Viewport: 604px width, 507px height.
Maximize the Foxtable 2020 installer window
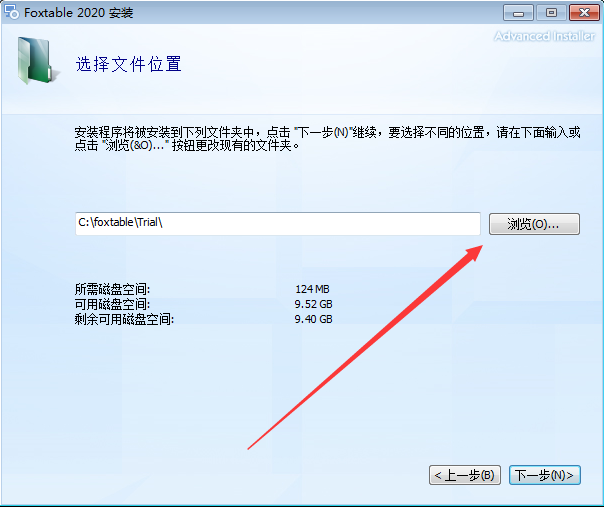click(x=551, y=13)
